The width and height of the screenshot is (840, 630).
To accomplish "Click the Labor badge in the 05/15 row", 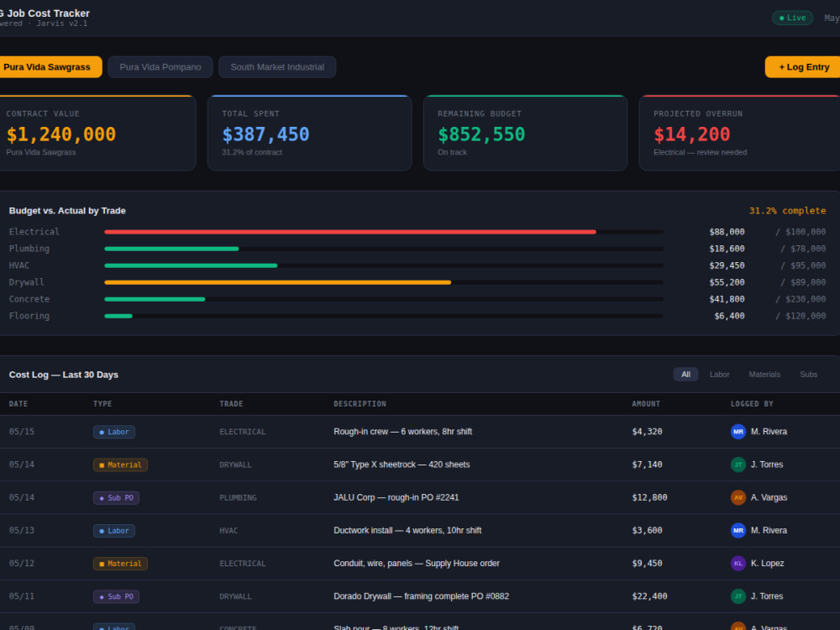I will coord(114,432).
